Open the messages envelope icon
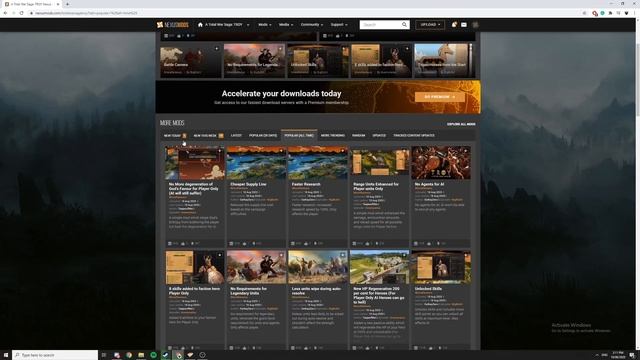The height and width of the screenshot is (360, 640). point(464,25)
